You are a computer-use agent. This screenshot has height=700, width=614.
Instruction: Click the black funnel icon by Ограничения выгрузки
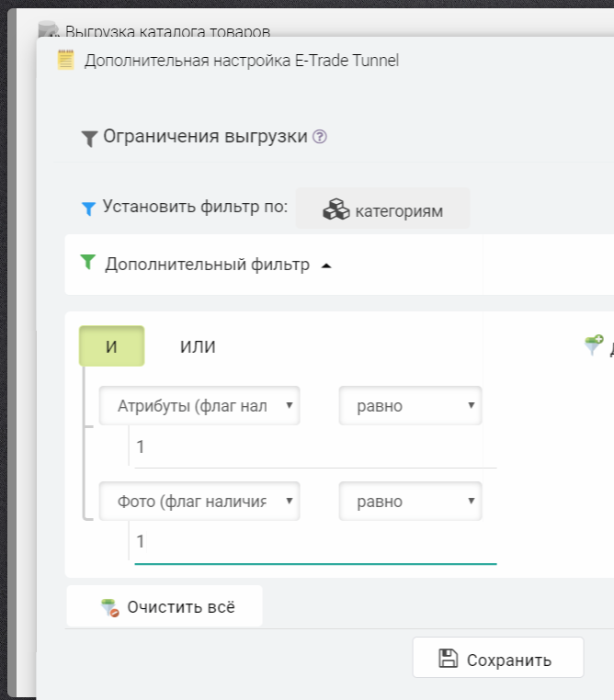click(x=89, y=138)
